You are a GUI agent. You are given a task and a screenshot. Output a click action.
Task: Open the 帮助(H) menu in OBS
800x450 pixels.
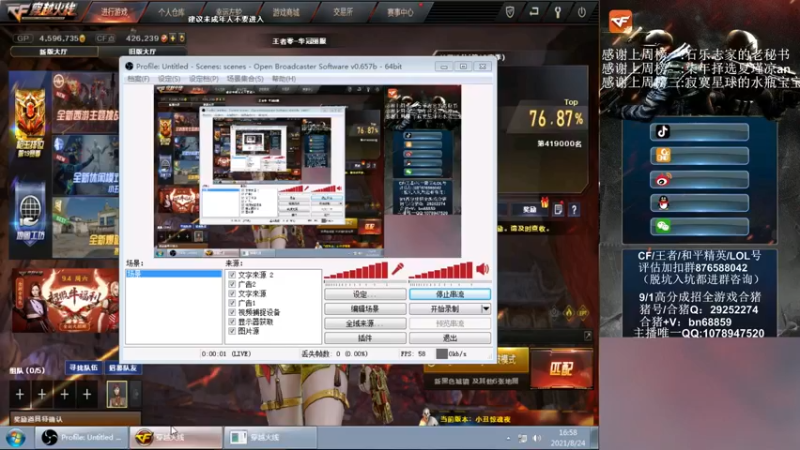(x=284, y=79)
